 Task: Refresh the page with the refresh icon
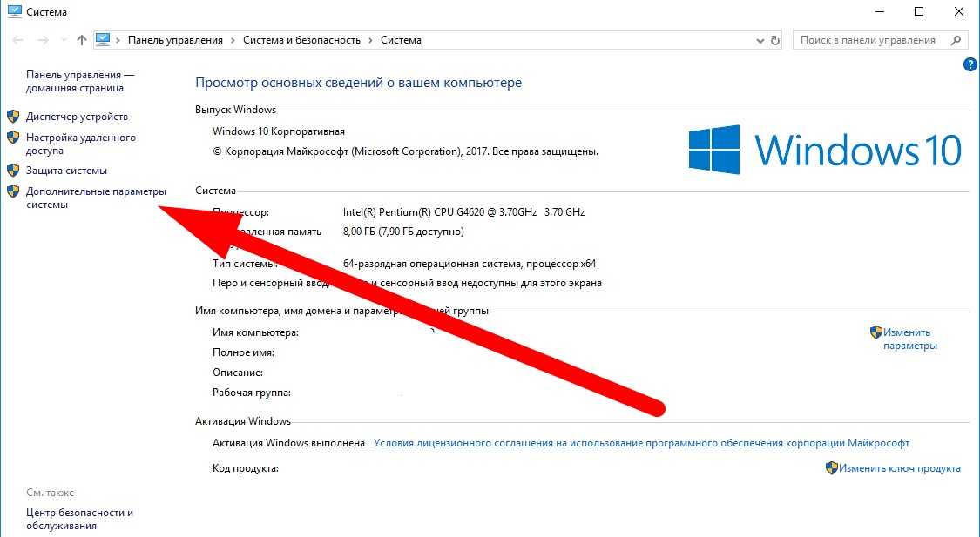coord(775,41)
